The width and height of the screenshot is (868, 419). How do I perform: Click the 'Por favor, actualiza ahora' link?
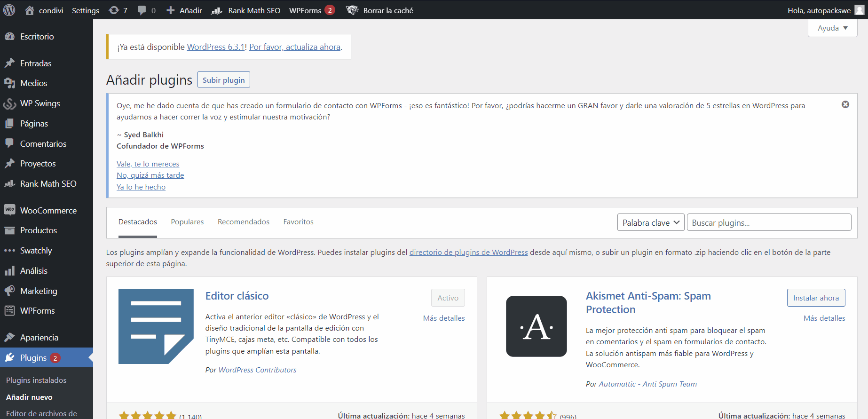[295, 47]
